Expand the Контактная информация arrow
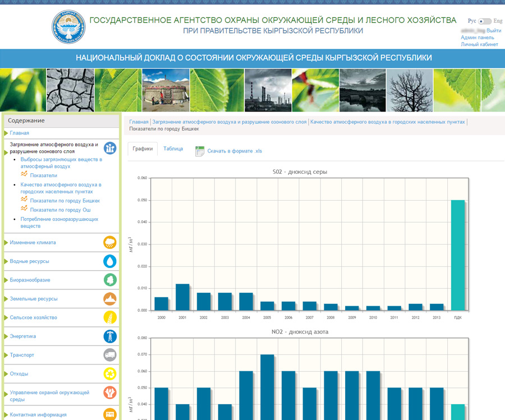505x420 pixels. pyautogui.click(x=6, y=414)
